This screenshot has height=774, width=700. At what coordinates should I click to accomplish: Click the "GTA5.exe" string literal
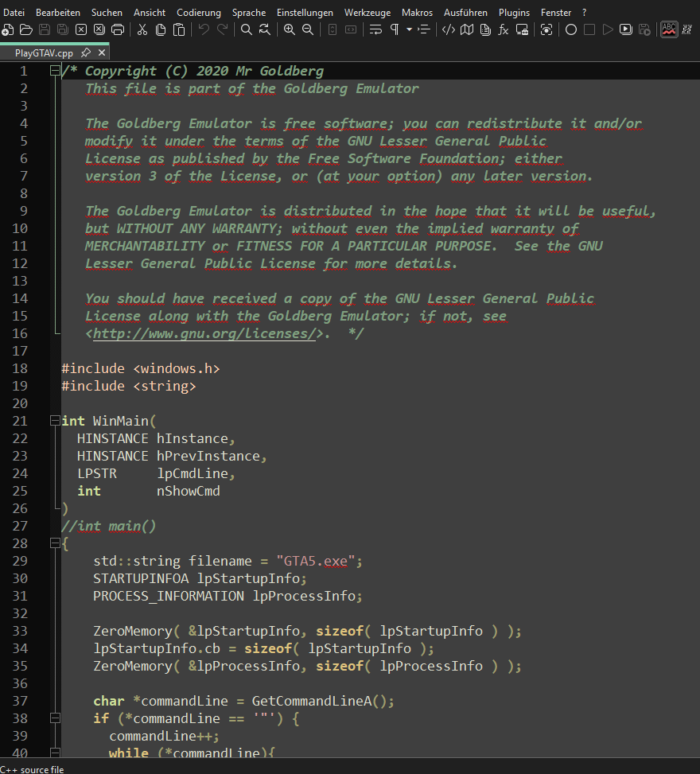(x=316, y=561)
